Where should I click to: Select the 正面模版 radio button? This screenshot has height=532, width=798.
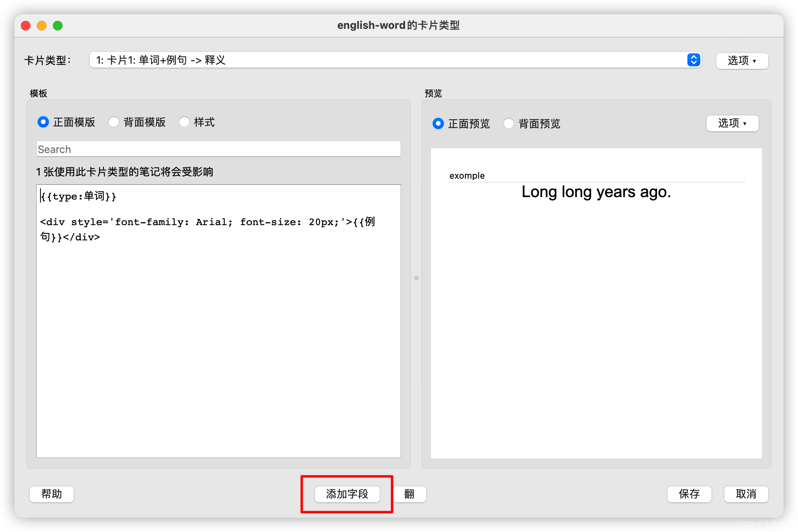tap(43, 122)
